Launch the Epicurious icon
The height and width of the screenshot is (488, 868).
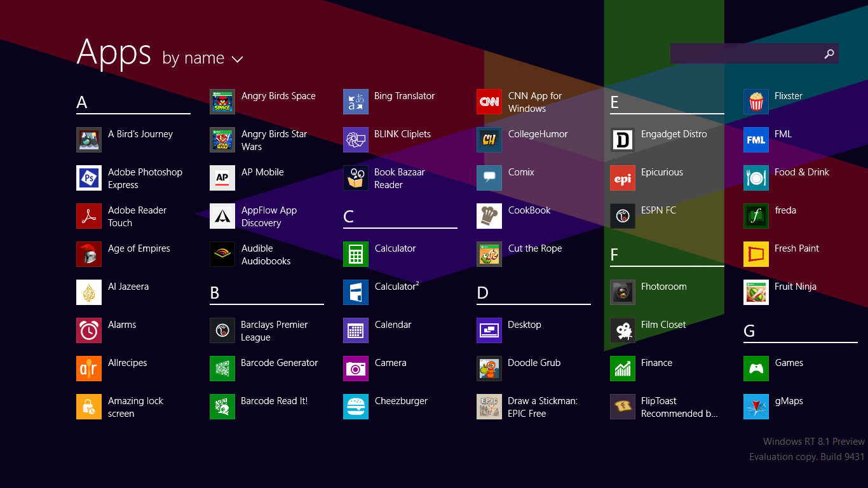623,178
